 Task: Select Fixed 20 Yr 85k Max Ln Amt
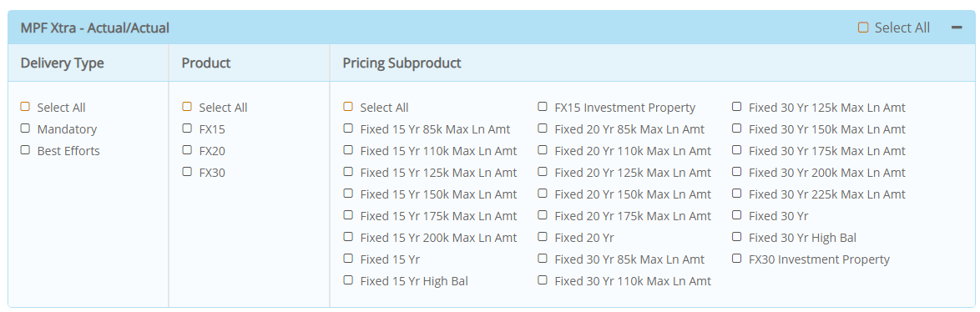(x=543, y=128)
